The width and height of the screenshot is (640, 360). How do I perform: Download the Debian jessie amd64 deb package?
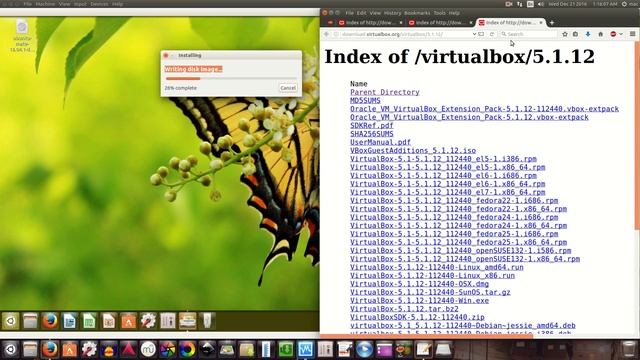(x=462, y=325)
